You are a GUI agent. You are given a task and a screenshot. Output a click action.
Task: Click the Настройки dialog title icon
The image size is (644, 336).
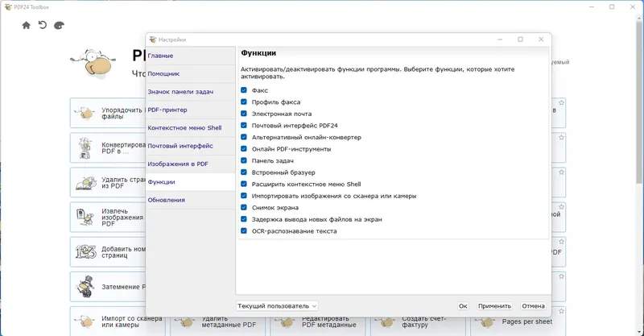(153, 39)
